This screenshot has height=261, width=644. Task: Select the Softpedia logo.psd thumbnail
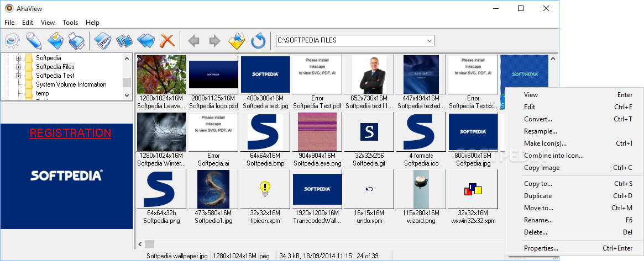click(x=213, y=75)
